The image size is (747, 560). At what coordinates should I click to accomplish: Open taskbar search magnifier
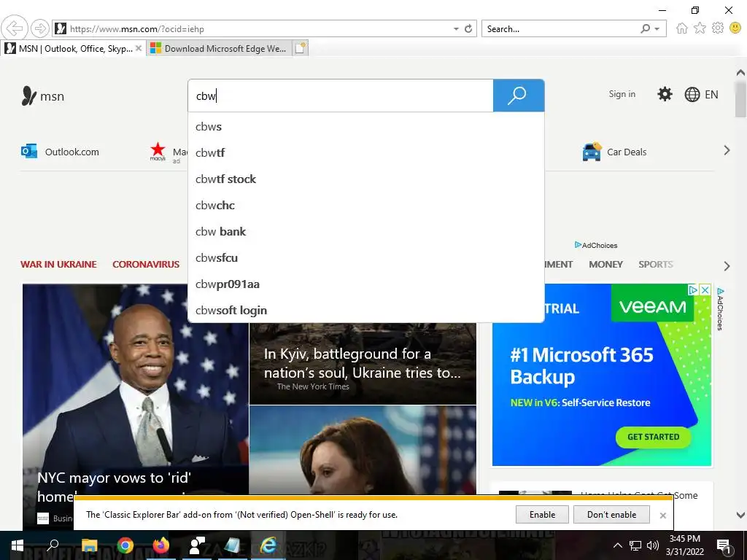53,545
